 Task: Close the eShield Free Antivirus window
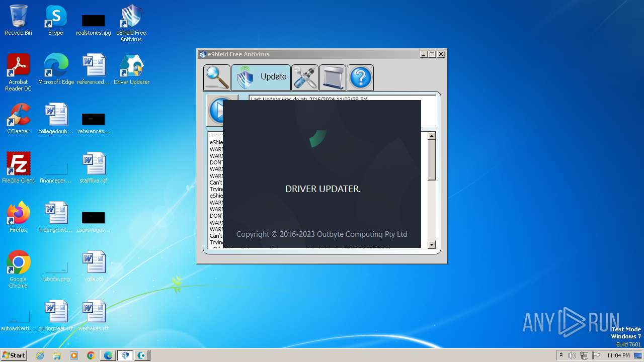[x=441, y=54]
